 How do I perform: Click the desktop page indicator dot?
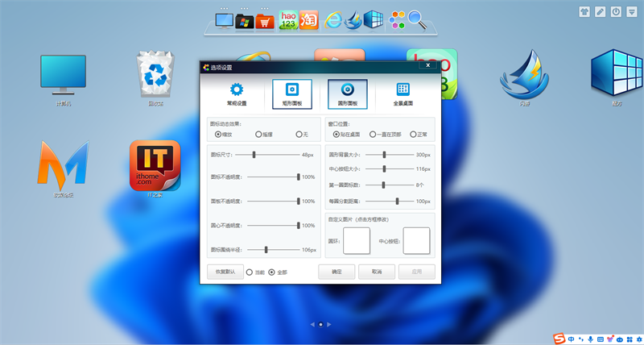coord(320,324)
